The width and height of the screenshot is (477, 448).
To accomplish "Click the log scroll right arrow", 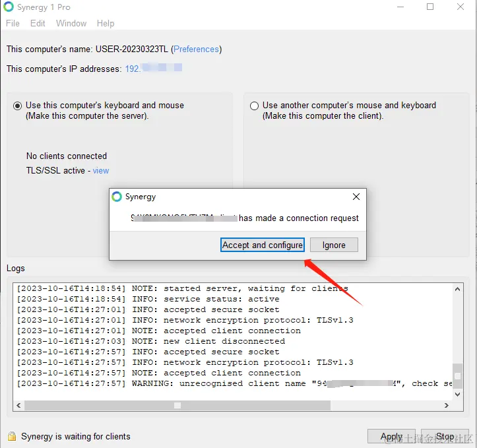I will [446, 405].
